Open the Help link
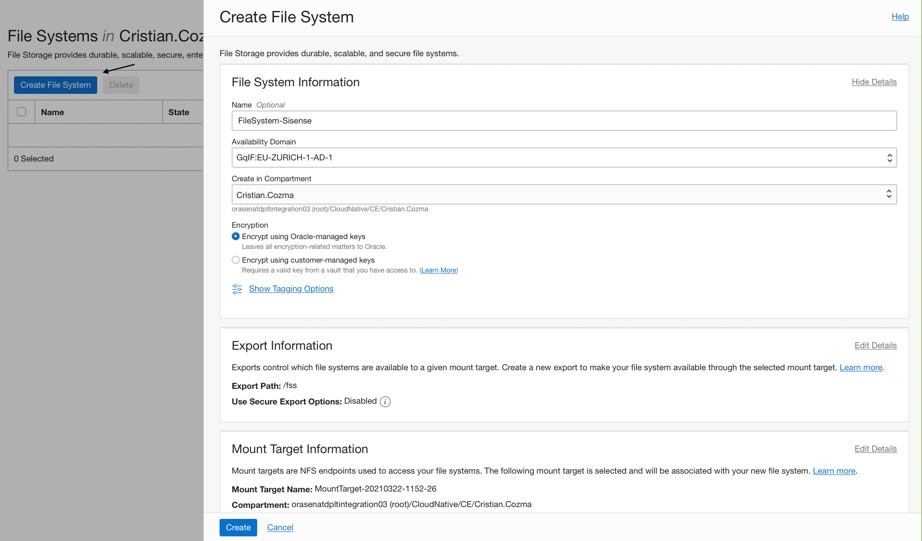This screenshot has height=541, width=922. coord(900,16)
